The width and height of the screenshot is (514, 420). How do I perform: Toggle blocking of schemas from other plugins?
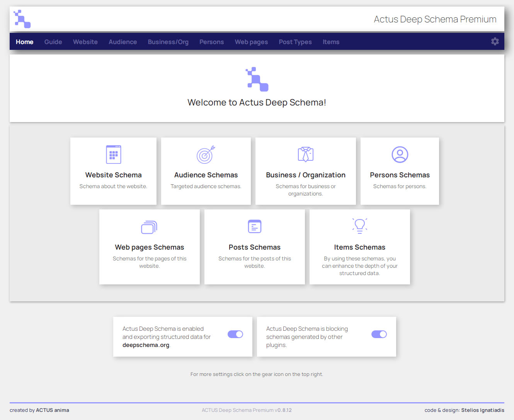[379, 334]
